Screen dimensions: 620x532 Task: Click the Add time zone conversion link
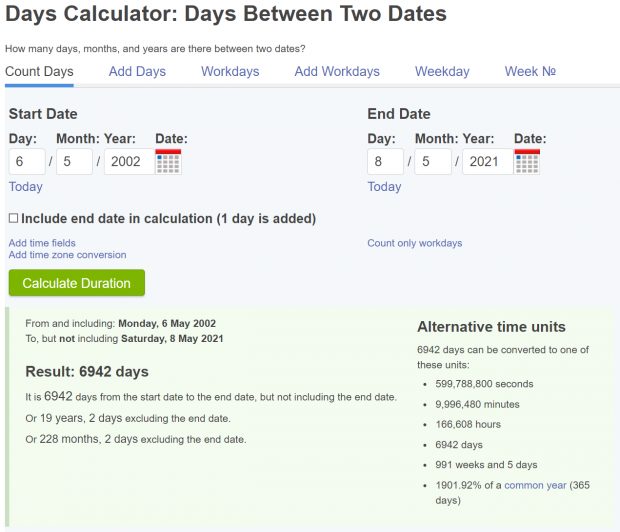pos(68,255)
